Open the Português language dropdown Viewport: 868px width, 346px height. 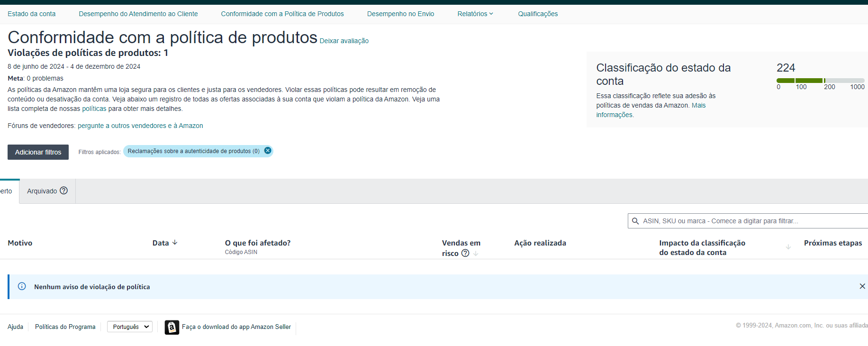(130, 327)
